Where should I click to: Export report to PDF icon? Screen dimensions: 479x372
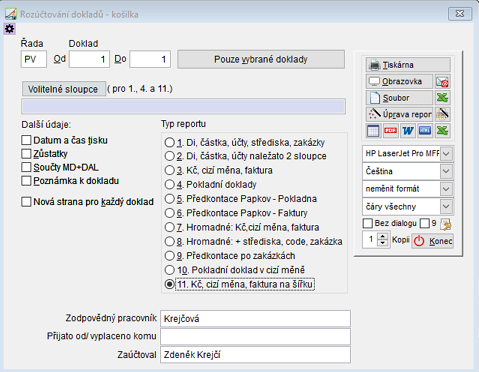[x=391, y=130]
